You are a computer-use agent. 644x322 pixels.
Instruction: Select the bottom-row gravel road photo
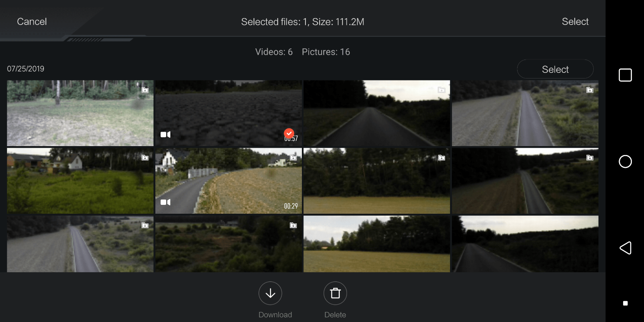80,244
